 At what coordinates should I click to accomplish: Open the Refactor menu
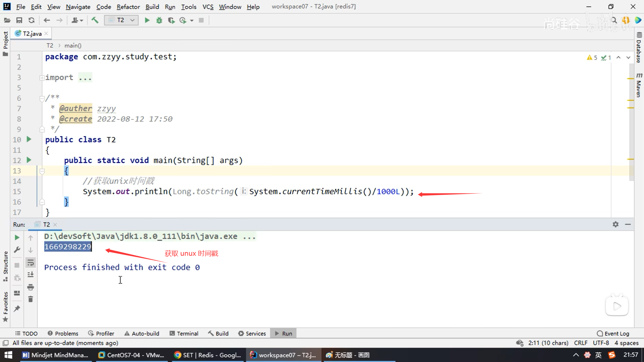tap(128, 7)
